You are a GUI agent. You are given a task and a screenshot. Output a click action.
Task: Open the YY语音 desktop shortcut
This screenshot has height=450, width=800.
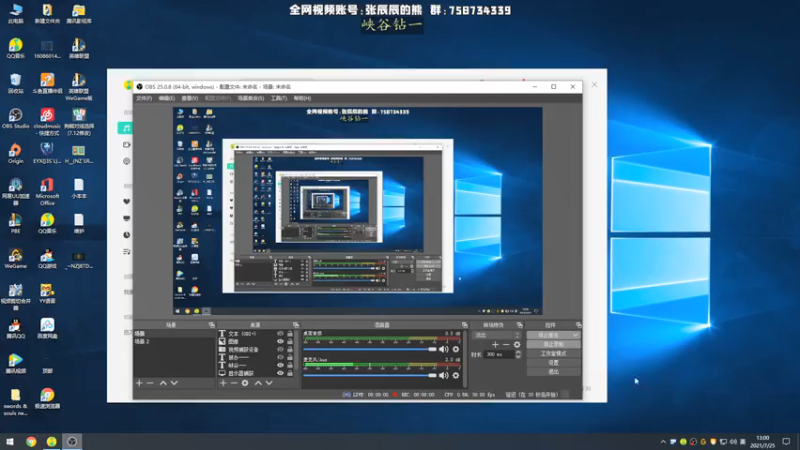click(x=47, y=294)
